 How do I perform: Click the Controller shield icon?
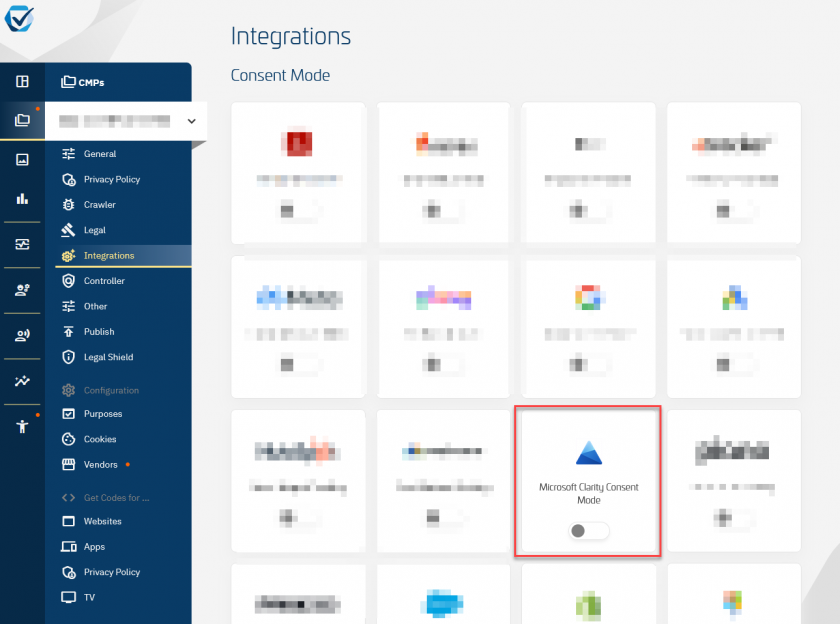(x=68, y=281)
